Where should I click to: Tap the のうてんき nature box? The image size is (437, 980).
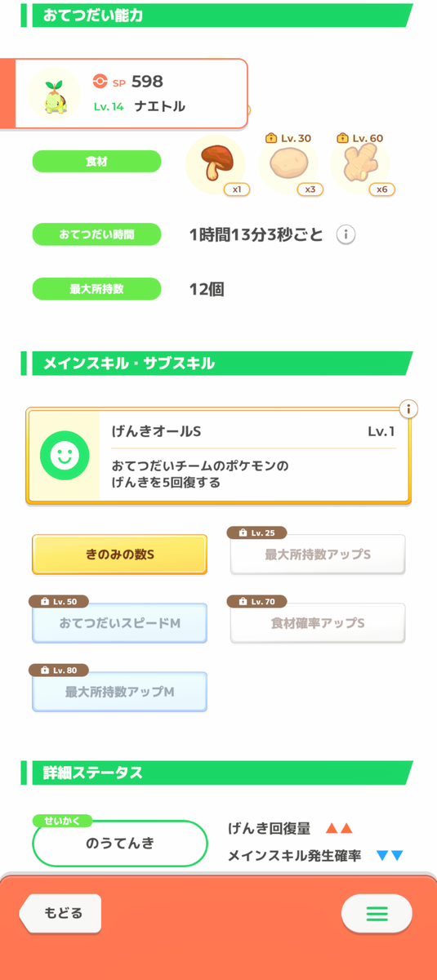coord(120,844)
